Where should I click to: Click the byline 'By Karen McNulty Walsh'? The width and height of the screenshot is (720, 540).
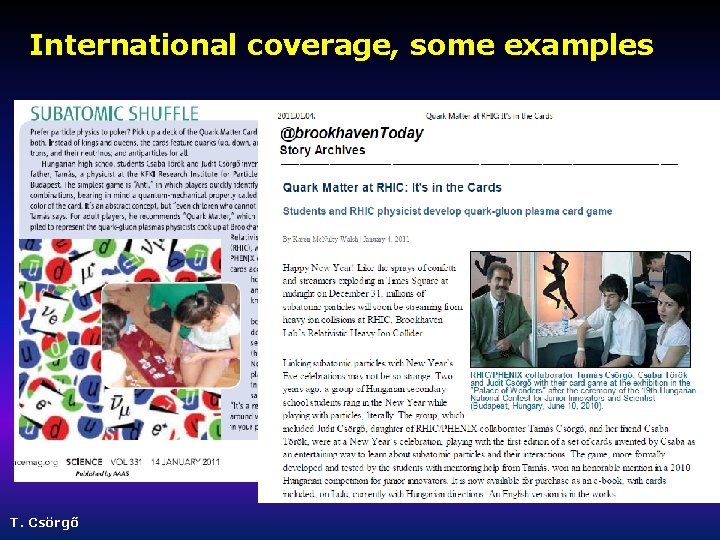(321, 239)
